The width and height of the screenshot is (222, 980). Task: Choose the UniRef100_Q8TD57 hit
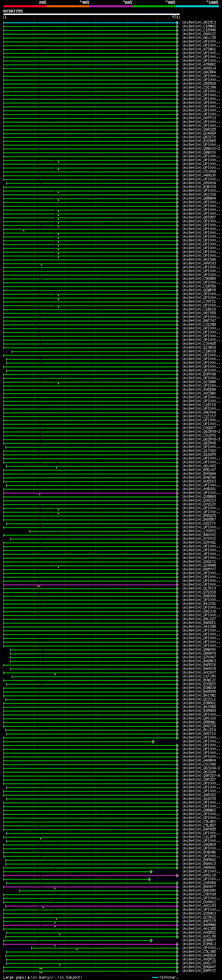199,218
